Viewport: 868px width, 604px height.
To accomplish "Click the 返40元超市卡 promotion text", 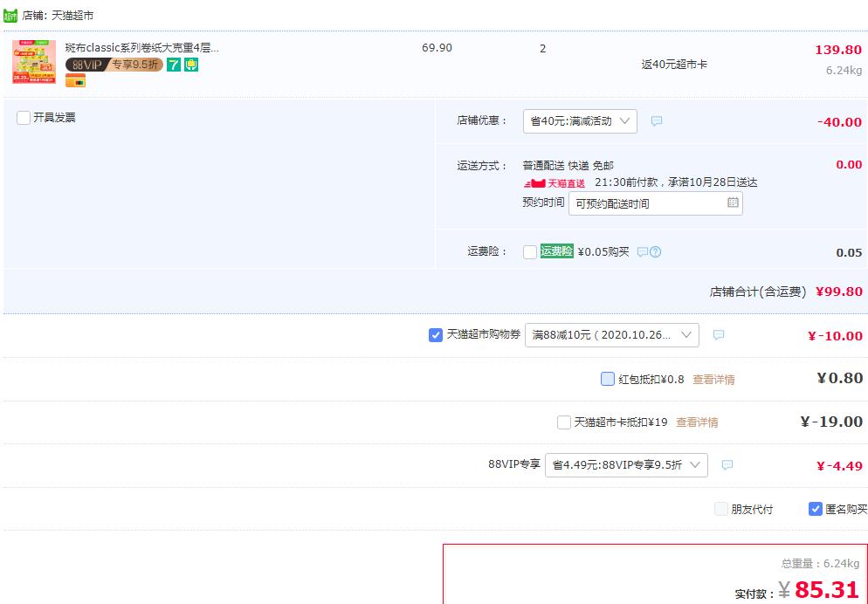I will (x=674, y=65).
